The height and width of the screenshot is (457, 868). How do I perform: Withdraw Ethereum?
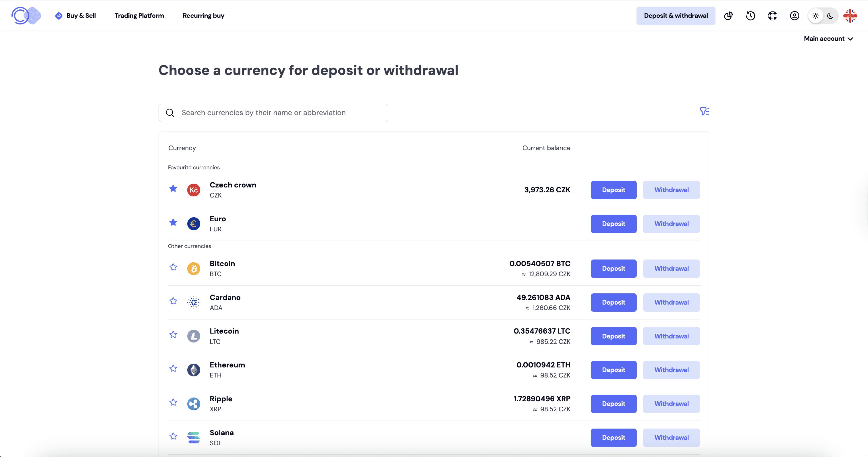671,370
